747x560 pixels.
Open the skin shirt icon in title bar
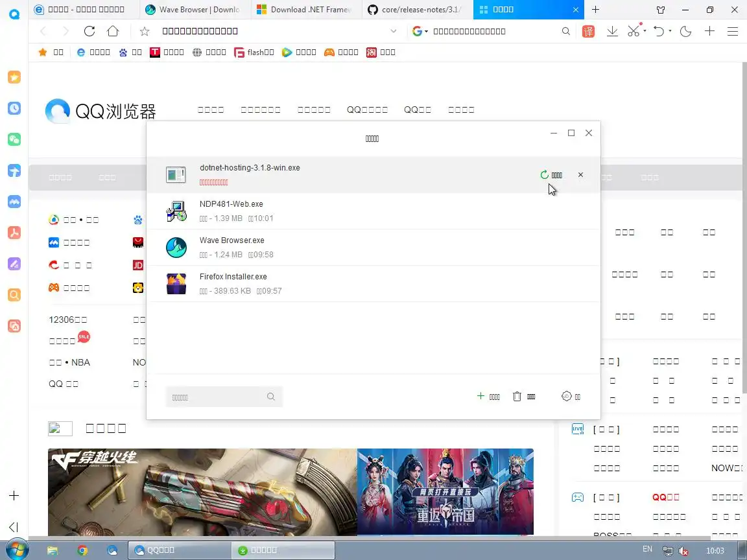[661, 10]
